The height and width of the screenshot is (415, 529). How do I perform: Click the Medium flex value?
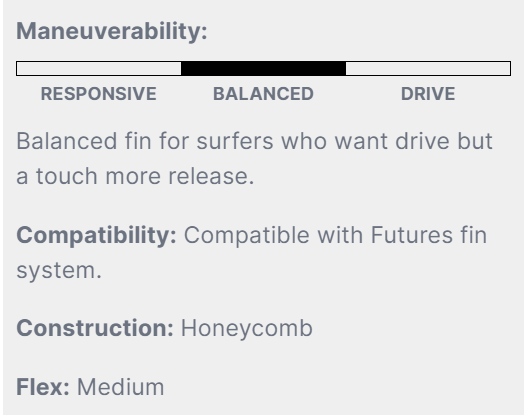coord(121,387)
